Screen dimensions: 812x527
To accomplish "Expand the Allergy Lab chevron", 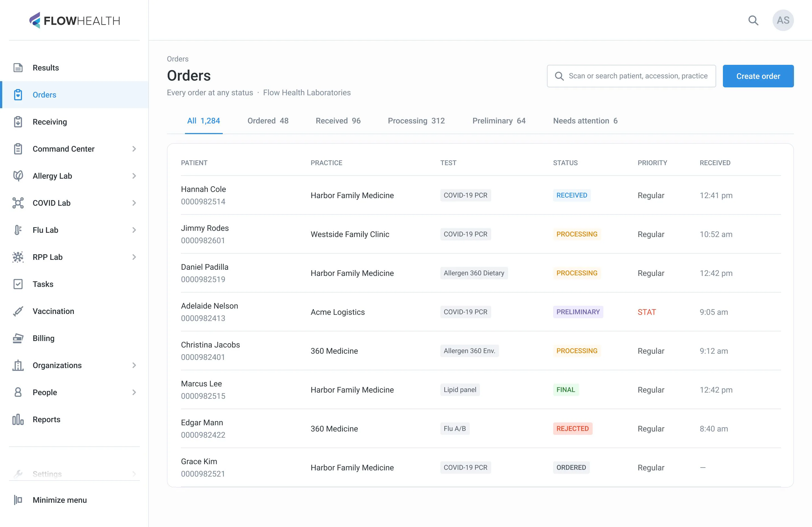I will point(134,176).
